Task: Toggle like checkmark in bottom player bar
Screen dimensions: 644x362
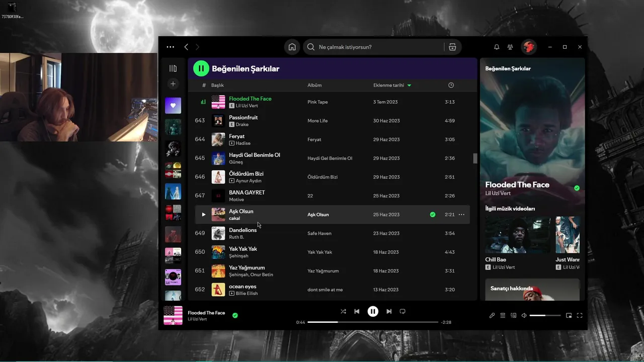Action: pos(235,315)
